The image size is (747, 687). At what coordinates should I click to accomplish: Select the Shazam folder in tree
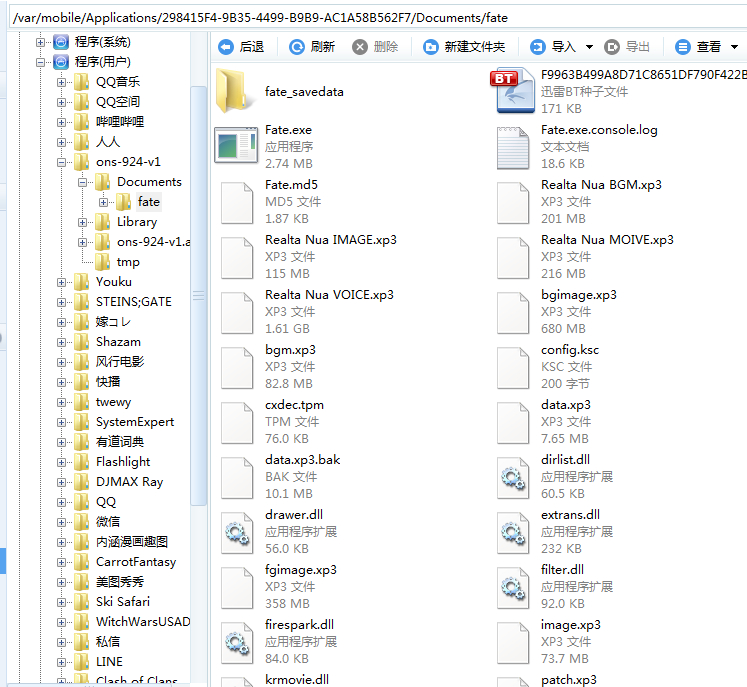point(108,342)
